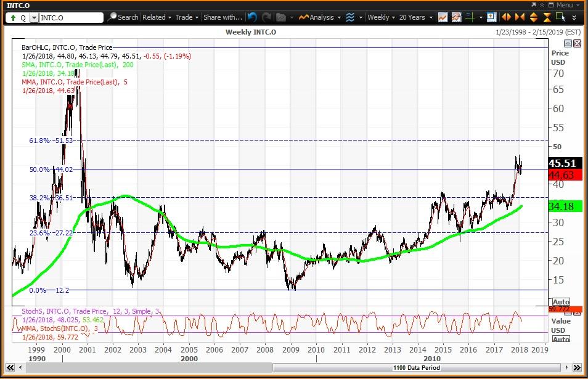Click the 45.51 last price label
Image resolution: width=588 pixels, height=379 pixels.
tap(565, 163)
